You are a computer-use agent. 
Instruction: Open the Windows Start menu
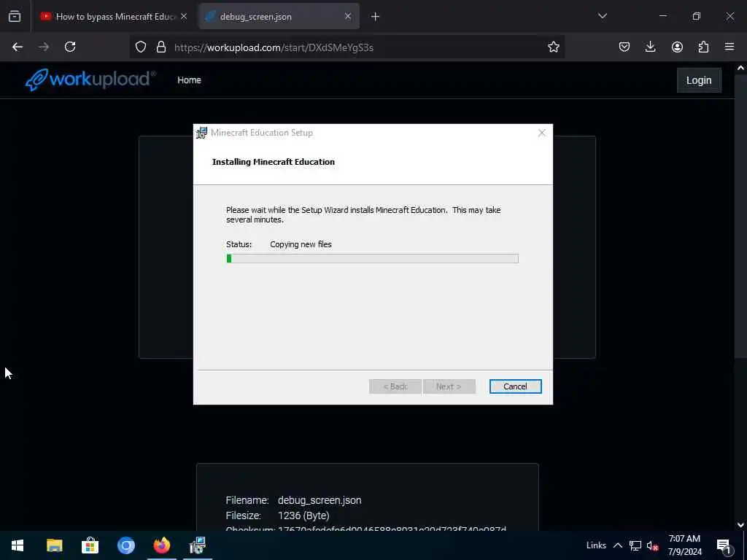[x=18, y=545]
